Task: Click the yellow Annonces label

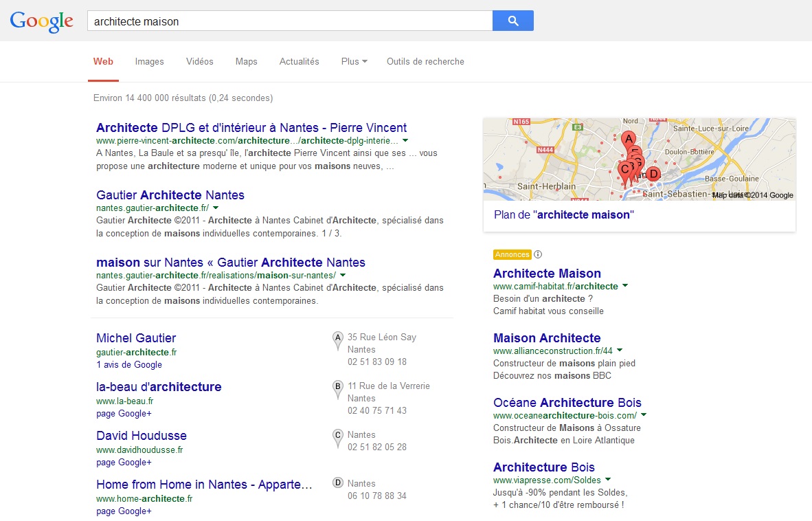Action: click(x=512, y=254)
